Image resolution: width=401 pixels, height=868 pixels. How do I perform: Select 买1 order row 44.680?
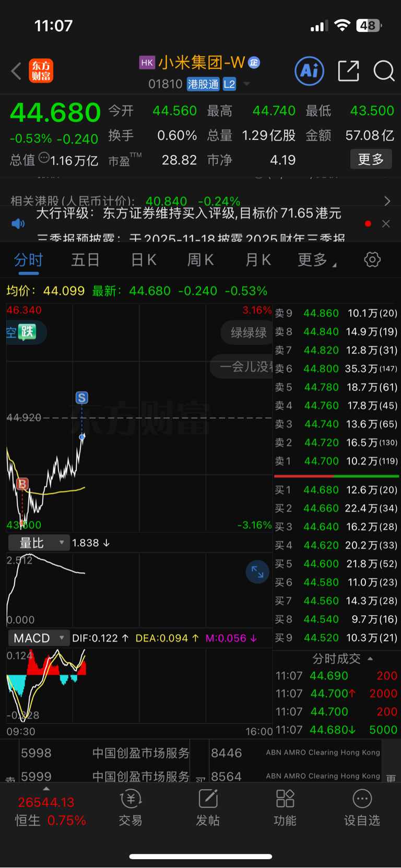tap(336, 490)
